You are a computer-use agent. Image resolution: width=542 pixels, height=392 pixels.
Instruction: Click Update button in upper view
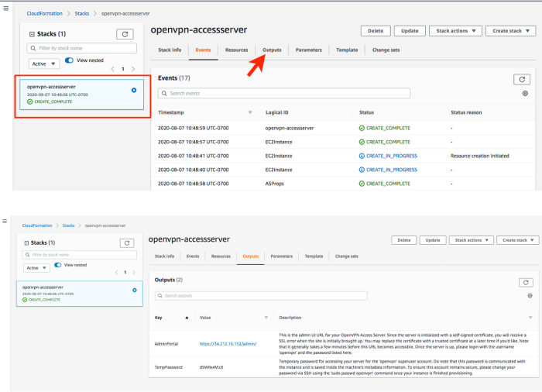coord(410,31)
